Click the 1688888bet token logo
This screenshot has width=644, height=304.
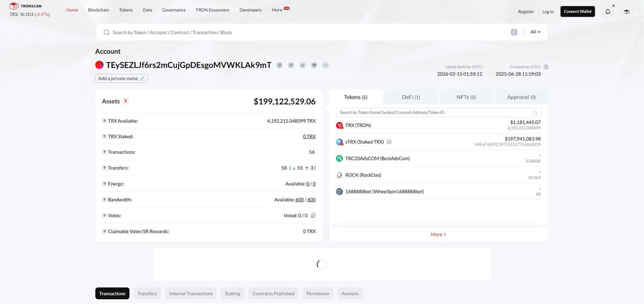coord(339,192)
